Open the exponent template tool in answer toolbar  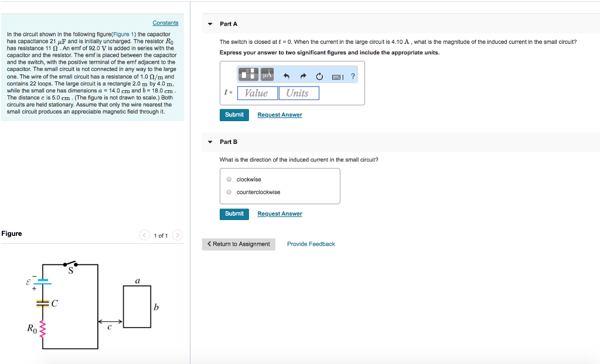point(248,74)
